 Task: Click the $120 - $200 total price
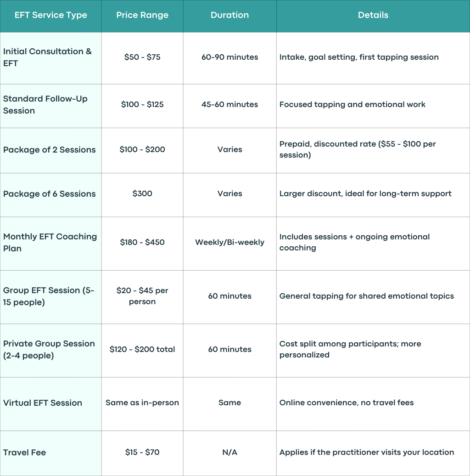[x=142, y=349]
